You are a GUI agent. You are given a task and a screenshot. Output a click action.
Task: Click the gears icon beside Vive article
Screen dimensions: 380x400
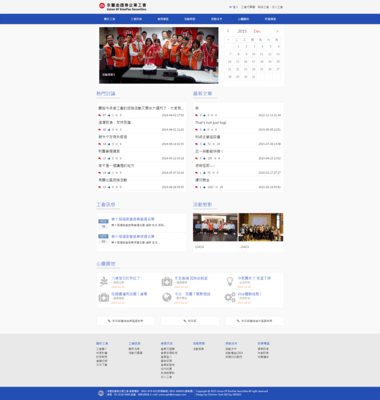click(x=230, y=297)
